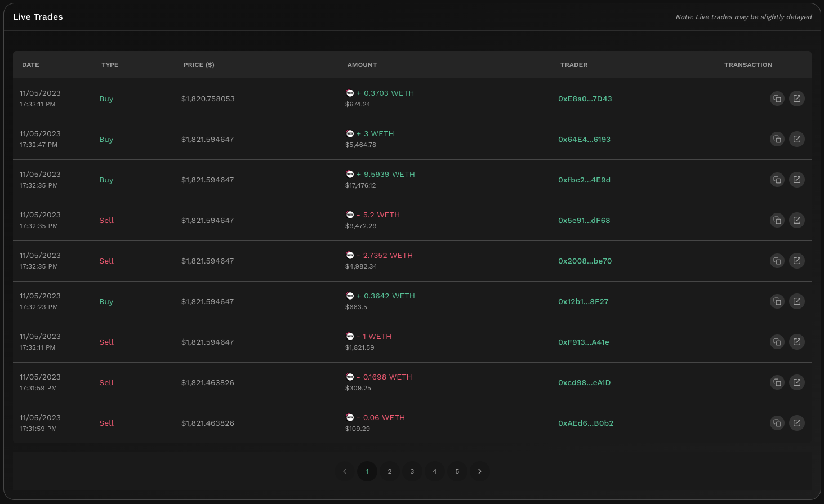This screenshot has height=504, width=824.
Task: Open external link for 0x2008...be70 trade
Action: 796,261
